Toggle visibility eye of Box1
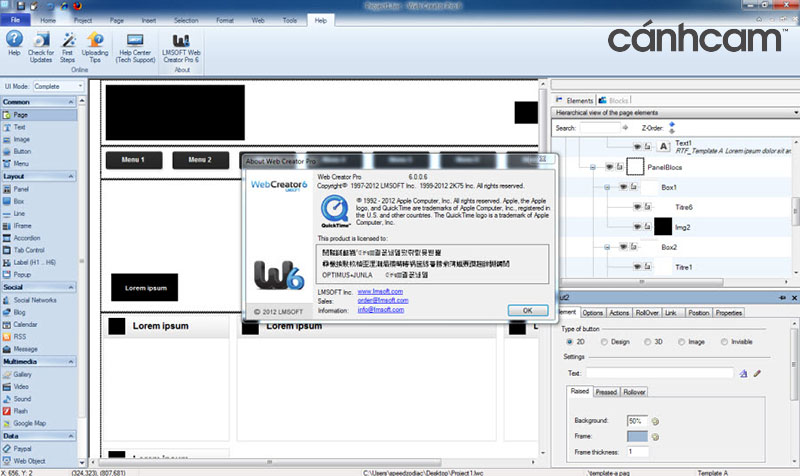Viewport: 800px width, 476px height. 623,187
